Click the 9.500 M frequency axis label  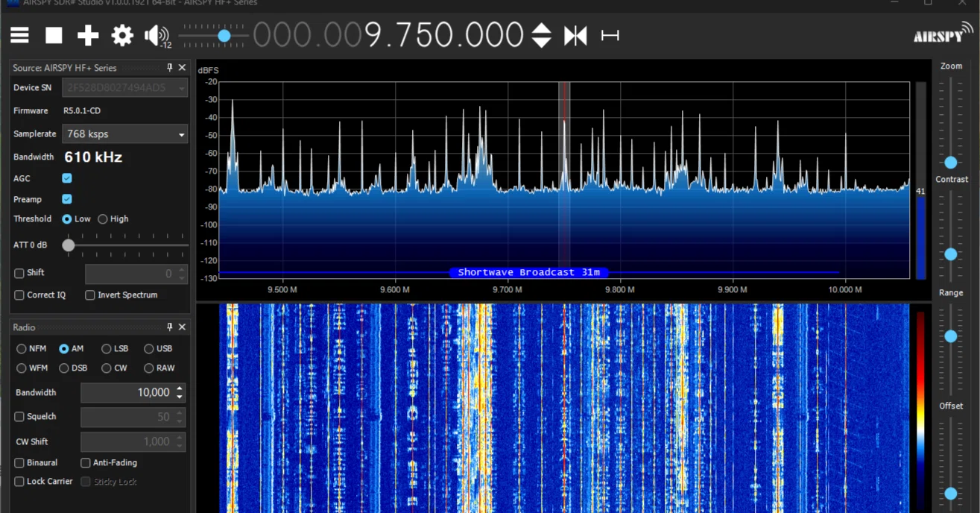click(282, 289)
